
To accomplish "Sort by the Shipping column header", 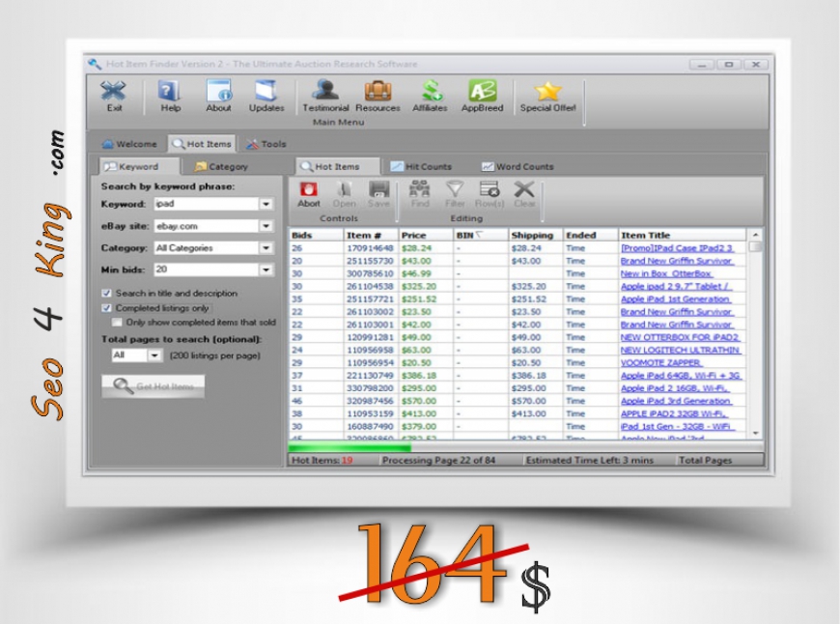I will pyautogui.click(x=536, y=236).
